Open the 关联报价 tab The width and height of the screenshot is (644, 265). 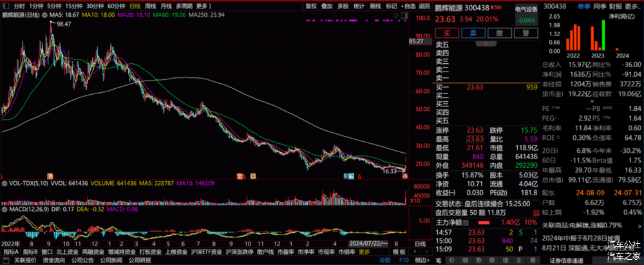tap(26, 260)
